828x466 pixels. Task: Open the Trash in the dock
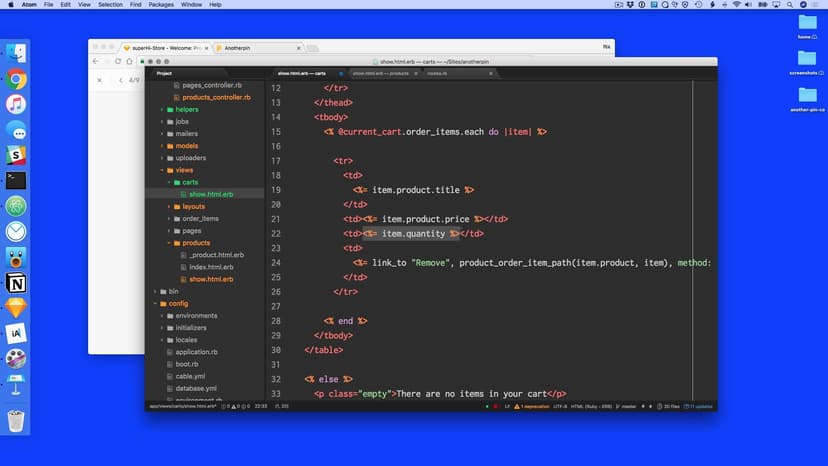coord(16,421)
